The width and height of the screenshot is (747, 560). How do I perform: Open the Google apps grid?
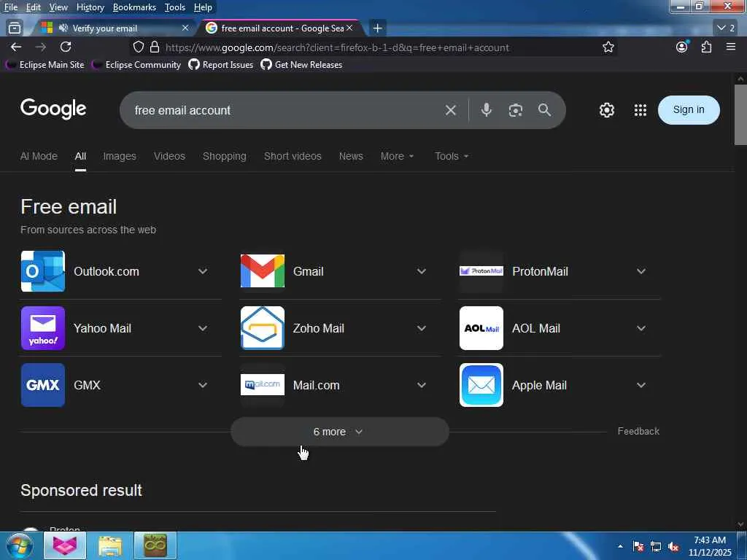tap(640, 110)
